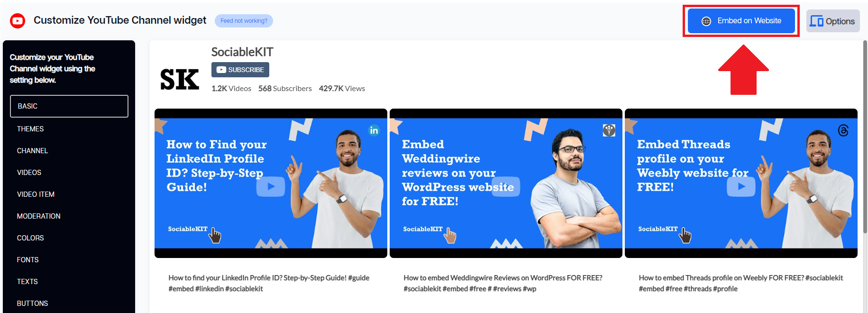Play the LinkedIn Profile ID video
Viewport: 868px width, 313px height.
(271, 186)
